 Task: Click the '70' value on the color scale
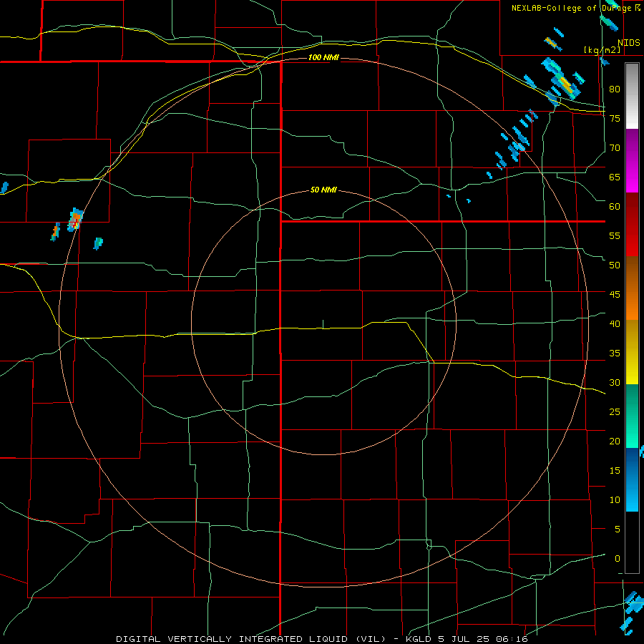(x=615, y=148)
